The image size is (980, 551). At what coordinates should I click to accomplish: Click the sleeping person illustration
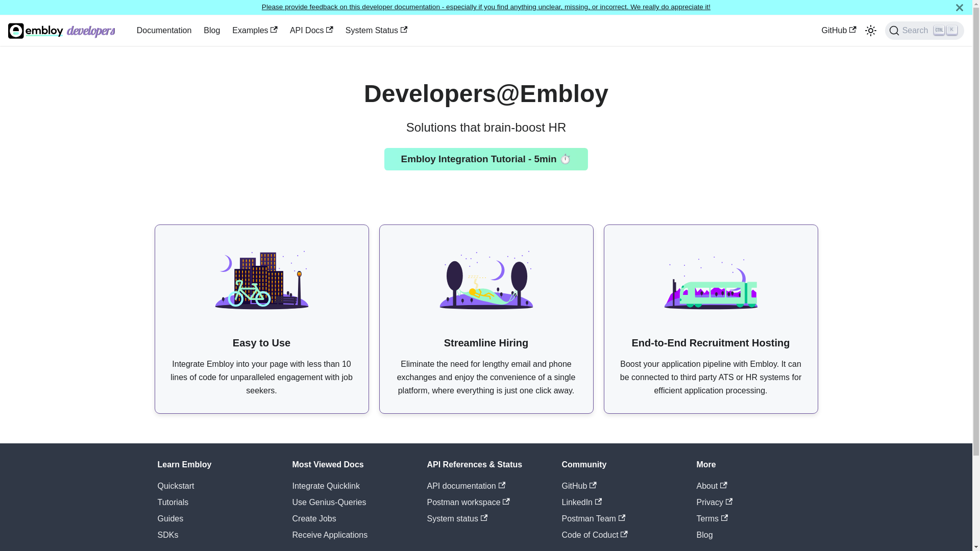pos(486,280)
